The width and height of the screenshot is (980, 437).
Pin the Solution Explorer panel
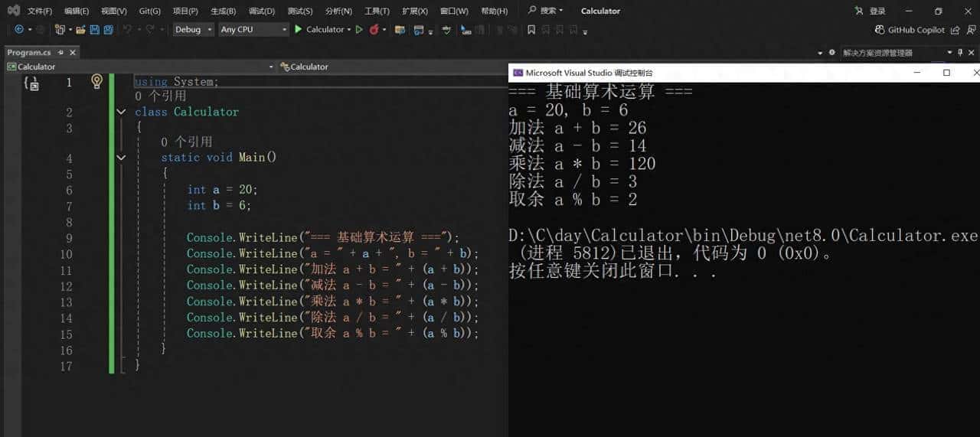960,53
